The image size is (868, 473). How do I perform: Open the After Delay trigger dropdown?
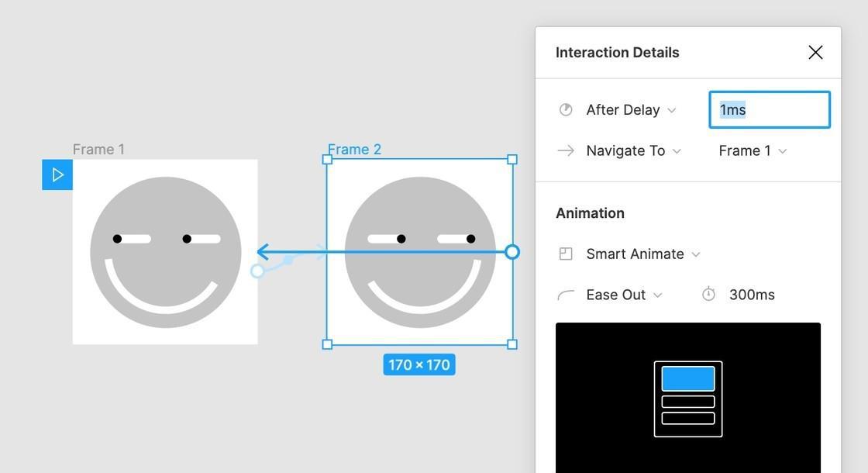[631, 110]
